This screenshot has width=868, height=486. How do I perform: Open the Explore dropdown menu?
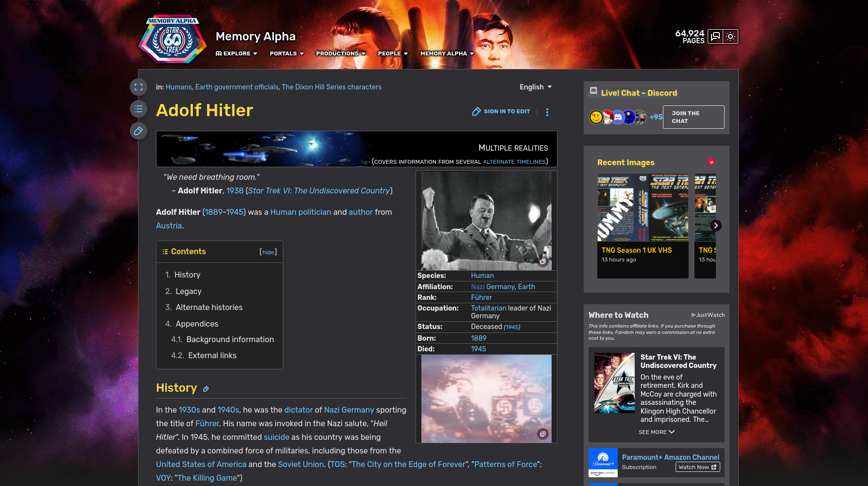pyautogui.click(x=237, y=53)
